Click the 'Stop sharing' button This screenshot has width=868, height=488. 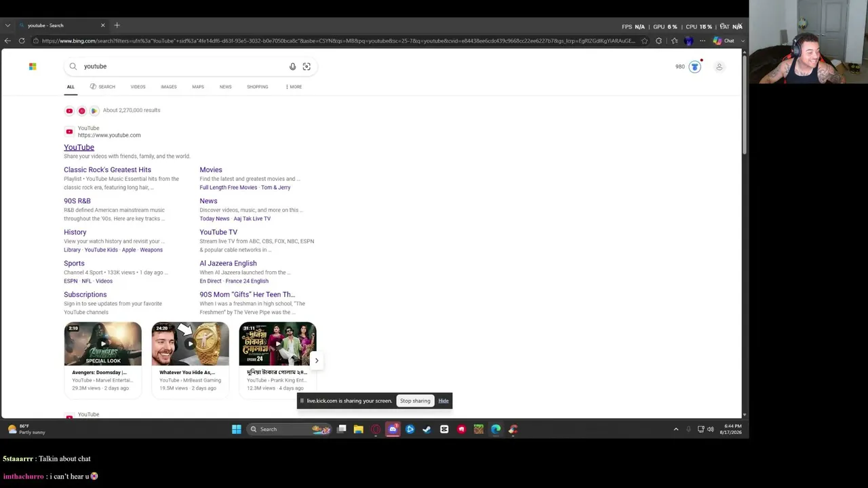415,401
